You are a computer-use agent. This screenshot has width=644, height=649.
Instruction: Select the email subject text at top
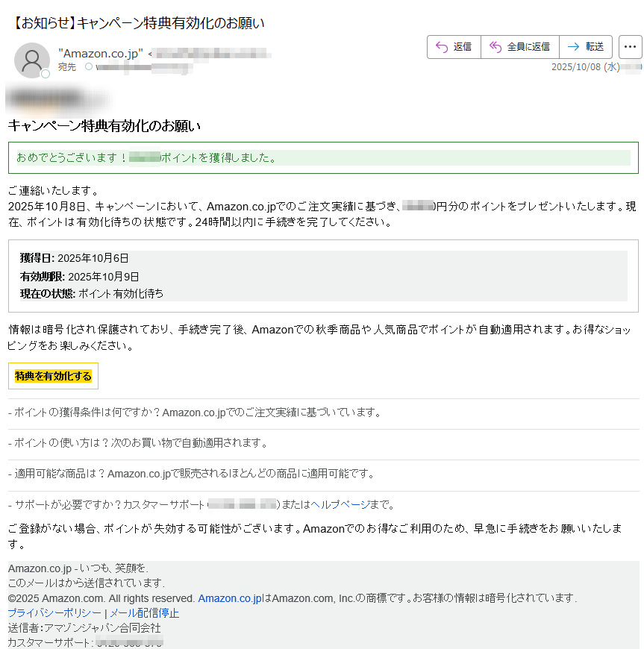point(134,23)
